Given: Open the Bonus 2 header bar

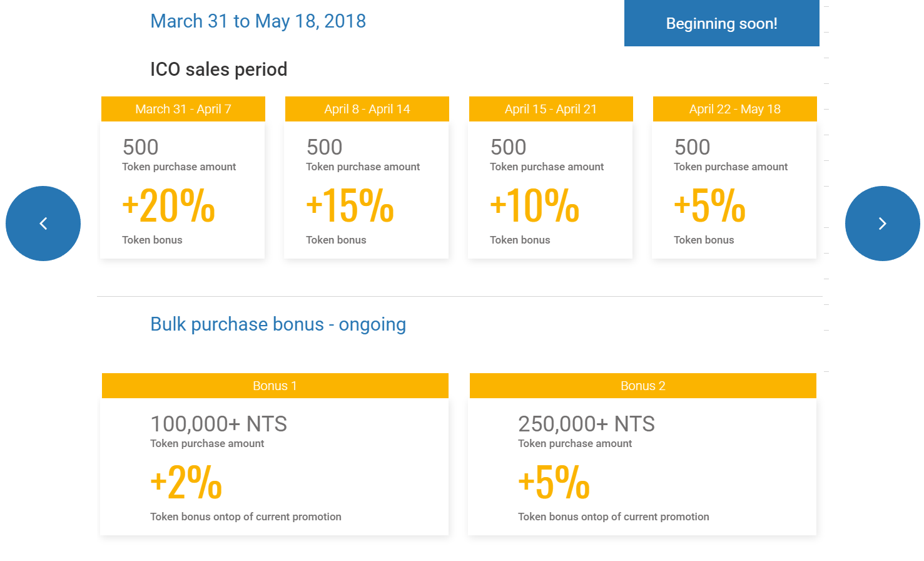Looking at the screenshot, I should coord(643,386).
